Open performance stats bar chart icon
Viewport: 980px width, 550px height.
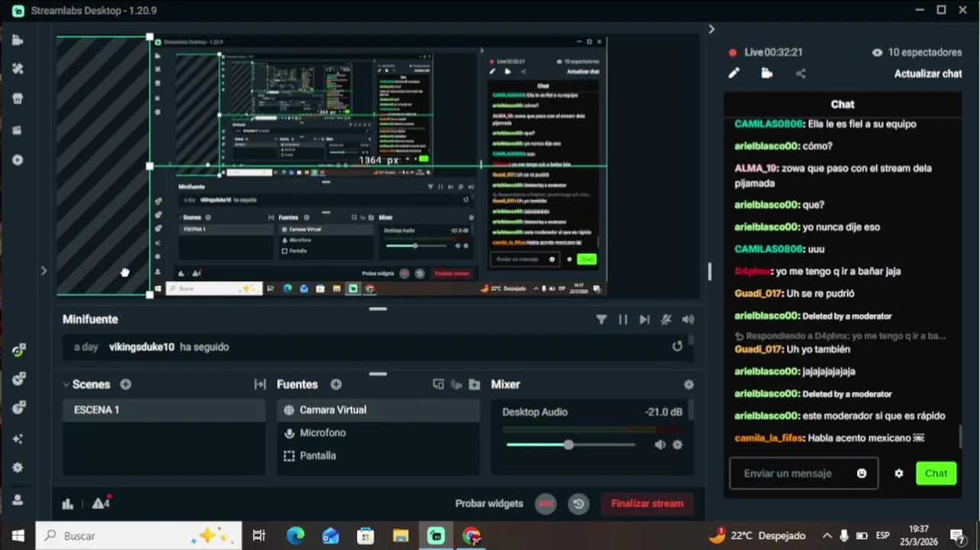coord(68,503)
